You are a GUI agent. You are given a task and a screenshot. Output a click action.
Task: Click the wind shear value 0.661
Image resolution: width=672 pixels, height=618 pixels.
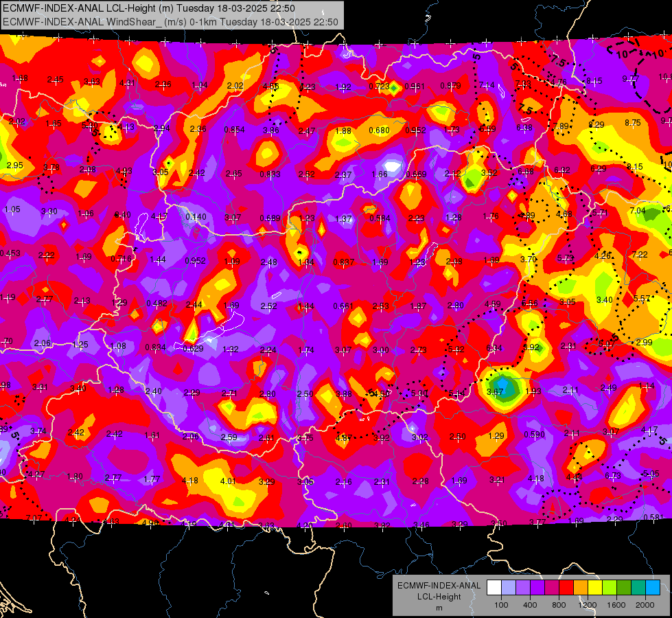click(x=343, y=306)
